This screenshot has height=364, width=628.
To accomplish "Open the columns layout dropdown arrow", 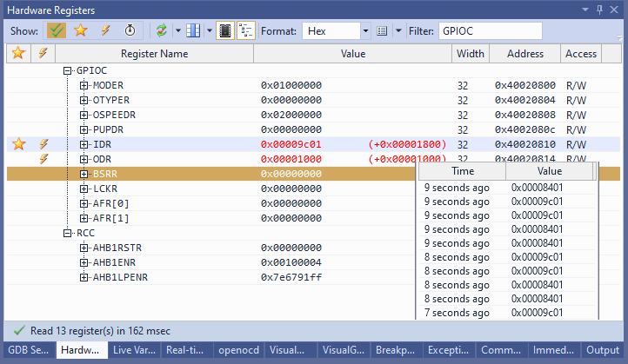I will pos(210,30).
